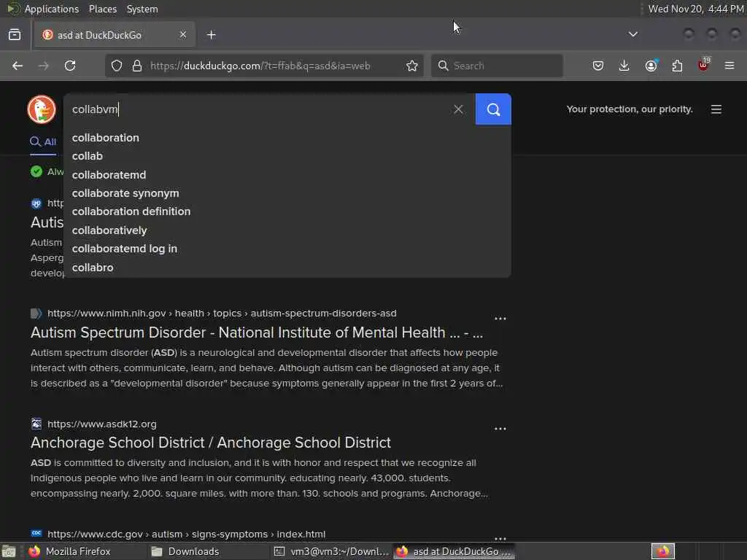
Task: Close the asd at DuckDuckGo tab
Action: click(183, 34)
